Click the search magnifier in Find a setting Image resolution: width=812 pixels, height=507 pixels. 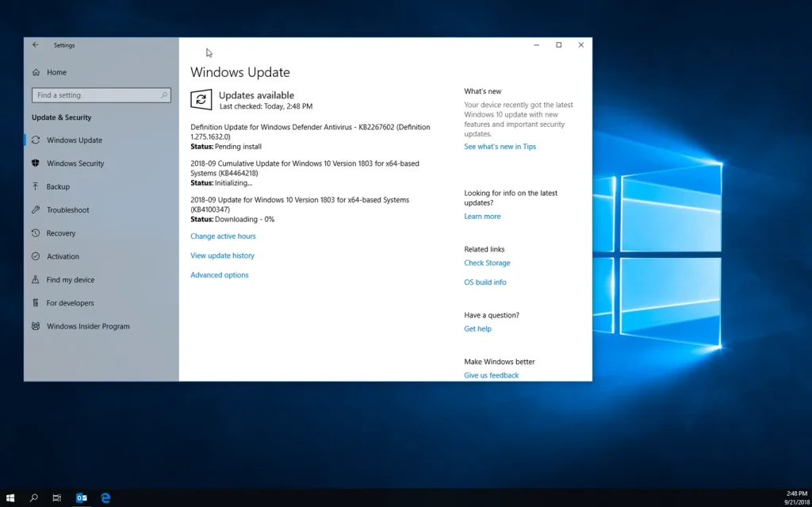(x=163, y=95)
